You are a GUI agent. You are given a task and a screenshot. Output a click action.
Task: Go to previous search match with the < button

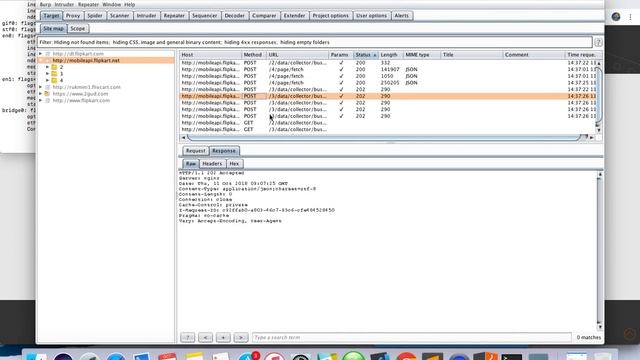(x=205, y=338)
